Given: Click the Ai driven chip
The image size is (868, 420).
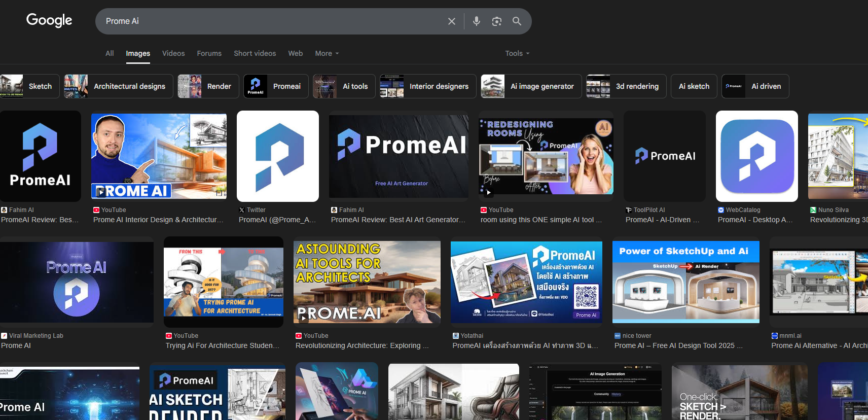Looking at the screenshot, I should (755, 86).
